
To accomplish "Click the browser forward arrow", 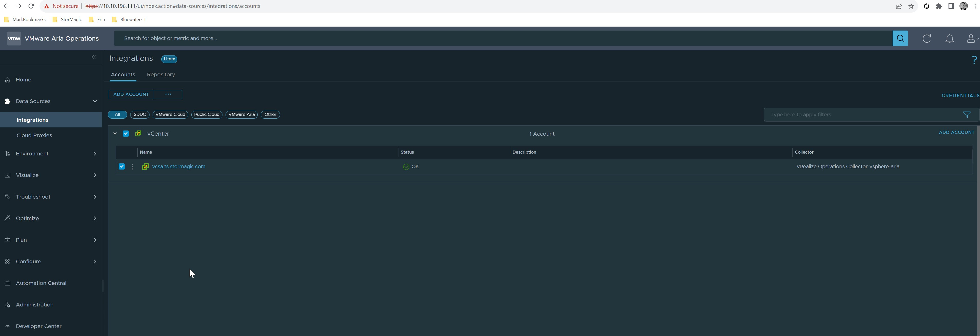I will pos(19,6).
